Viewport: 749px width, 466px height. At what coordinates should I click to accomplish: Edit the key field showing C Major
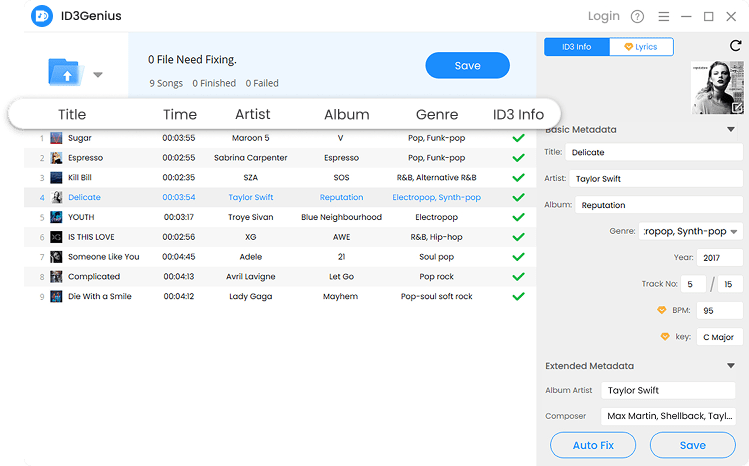point(720,337)
